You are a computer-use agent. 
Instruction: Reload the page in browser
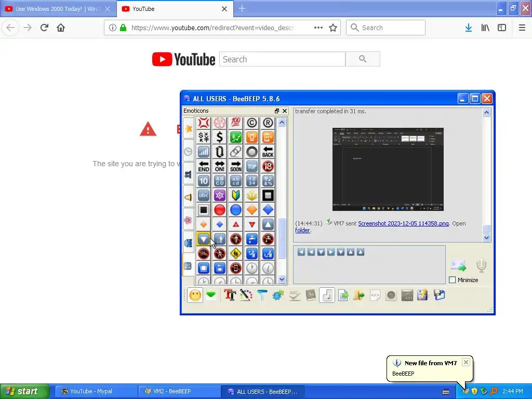[44, 28]
